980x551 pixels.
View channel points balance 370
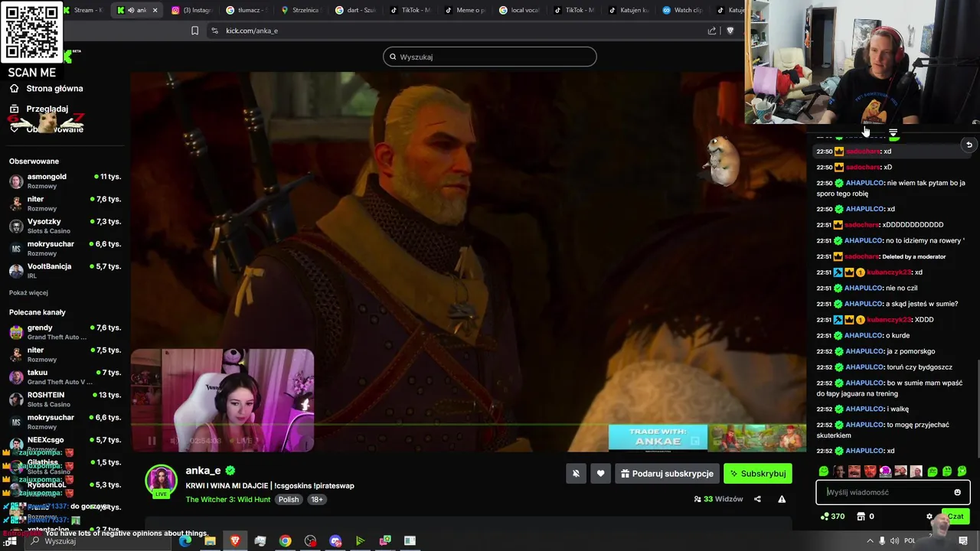pyautogui.click(x=831, y=517)
